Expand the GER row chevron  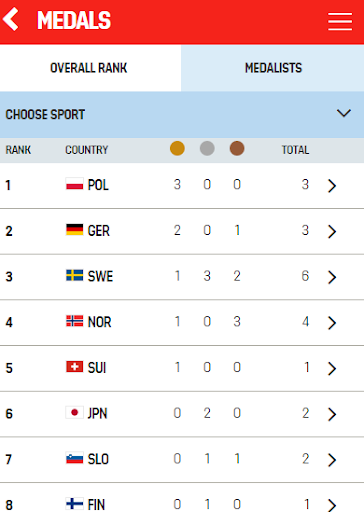pyautogui.click(x=332, y=231)
